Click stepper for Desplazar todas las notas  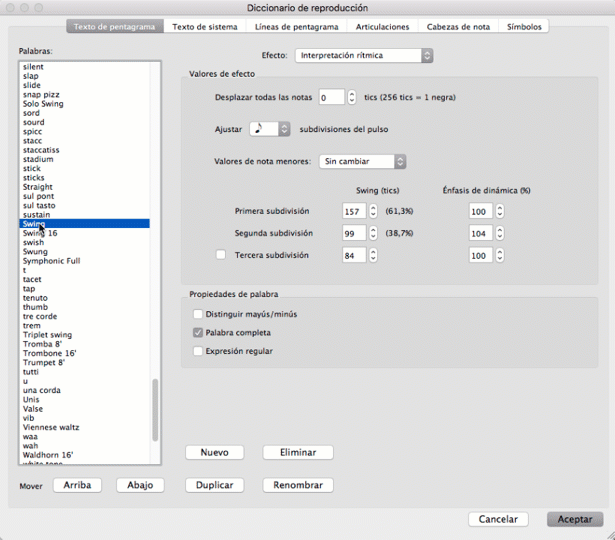click(352, 97)
